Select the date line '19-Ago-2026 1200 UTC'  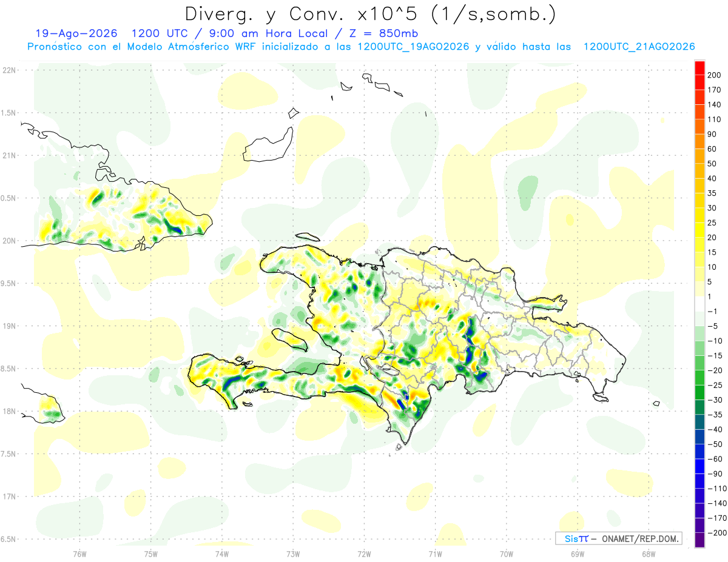tap(111, 33)
